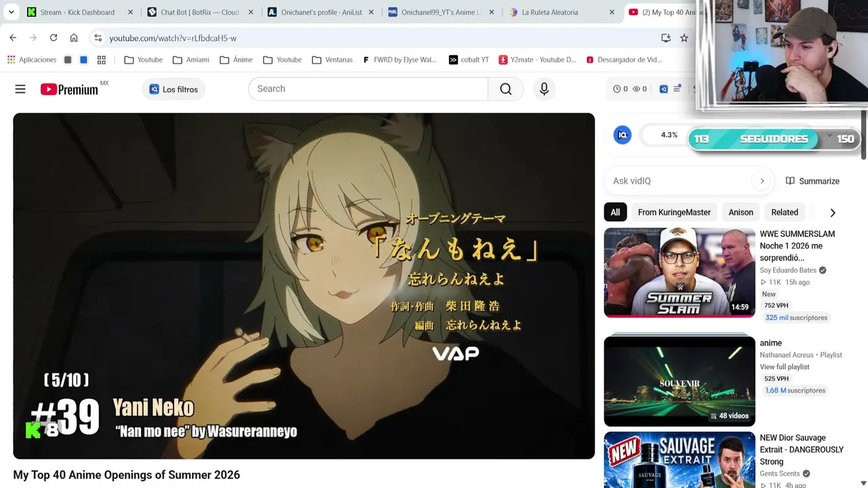Open NEW Dior Sauvage Extrait video title

point(802,449)
